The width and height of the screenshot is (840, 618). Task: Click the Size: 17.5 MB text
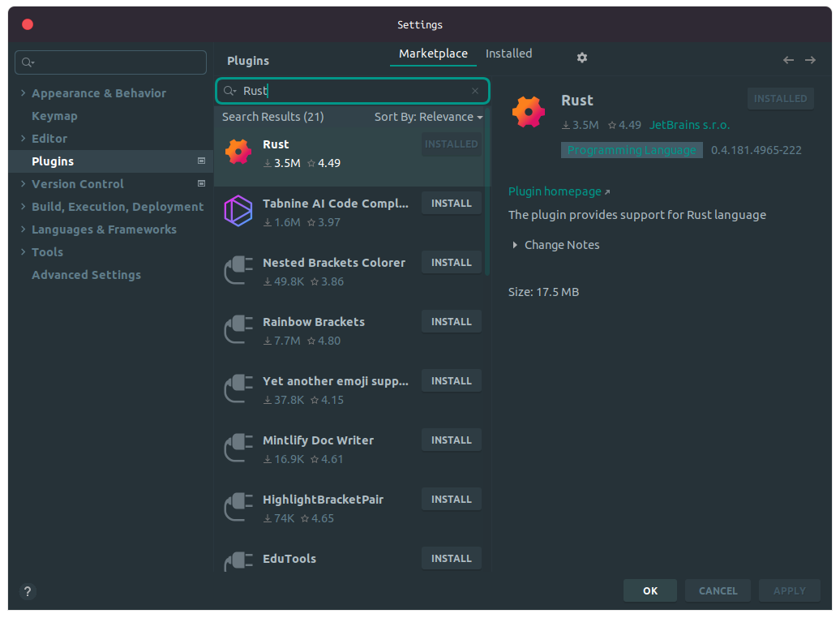[x=543, y=292]
